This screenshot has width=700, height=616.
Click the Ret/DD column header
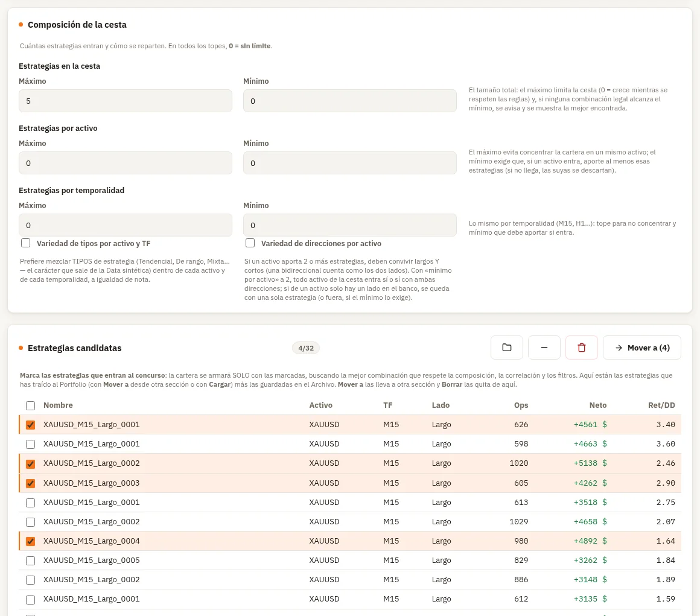[x=661, y=405]
